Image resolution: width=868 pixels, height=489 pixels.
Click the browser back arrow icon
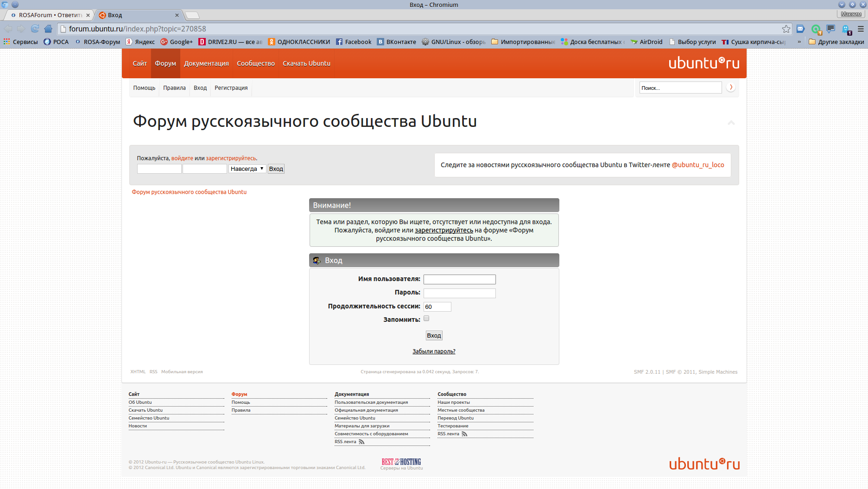coord(8,29)
